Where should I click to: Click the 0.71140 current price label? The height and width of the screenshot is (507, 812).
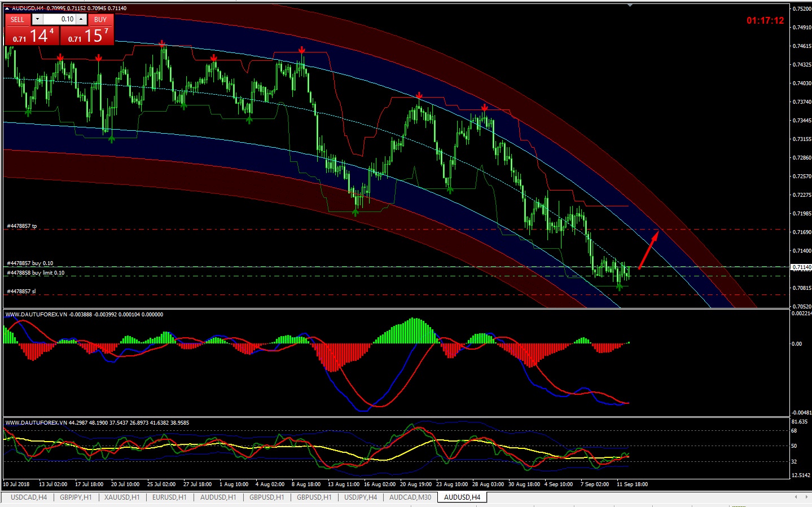[x=801, y=267]
